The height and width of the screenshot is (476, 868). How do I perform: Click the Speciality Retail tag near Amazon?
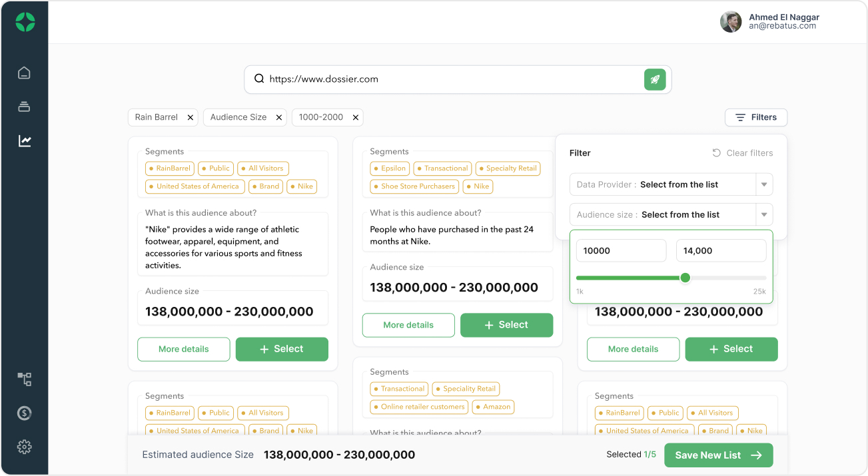tap(466, 389)
